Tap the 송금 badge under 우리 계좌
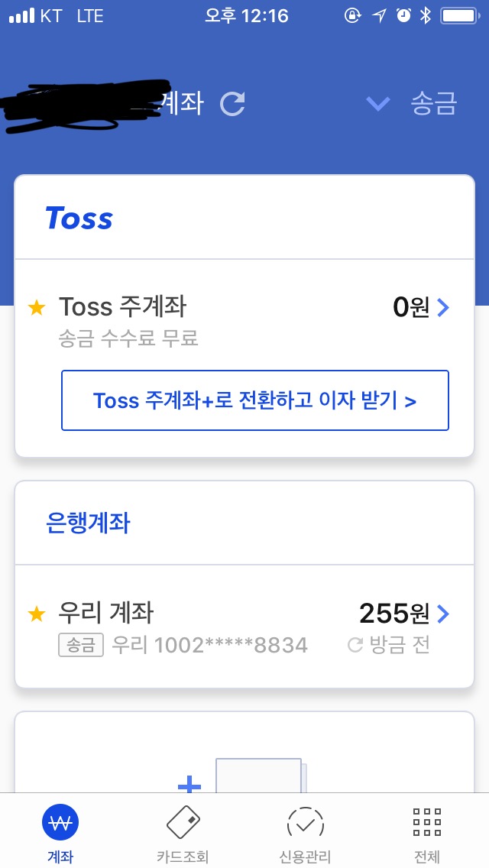 (80, 646)
